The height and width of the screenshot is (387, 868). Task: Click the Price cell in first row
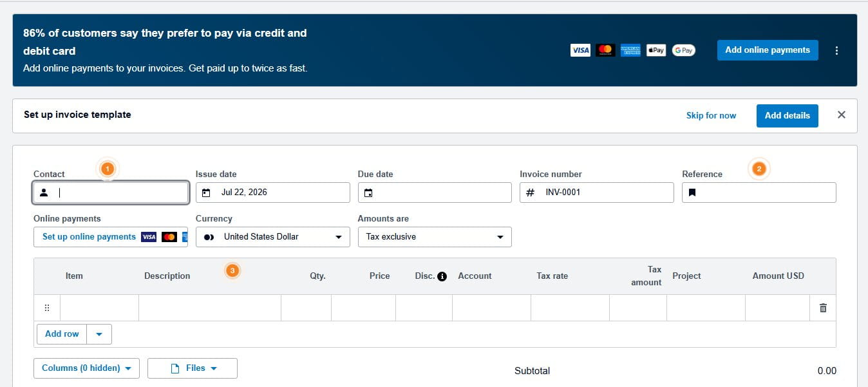tap(363, 308)
